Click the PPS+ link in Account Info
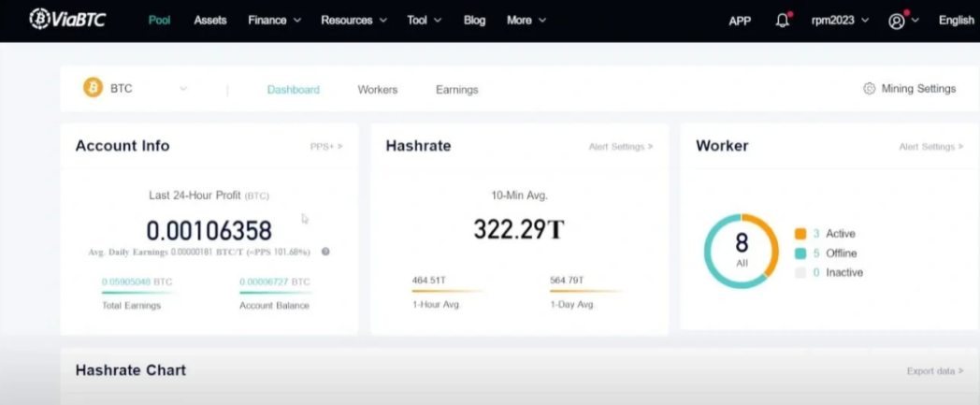The image size is (980, 405). click(x=326, y=147)
